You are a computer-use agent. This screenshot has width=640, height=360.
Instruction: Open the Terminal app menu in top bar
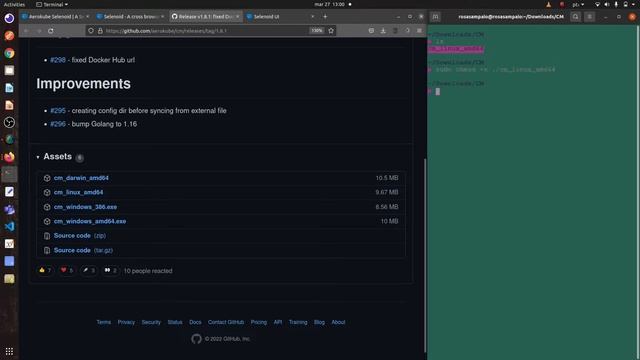pos(52,4)
